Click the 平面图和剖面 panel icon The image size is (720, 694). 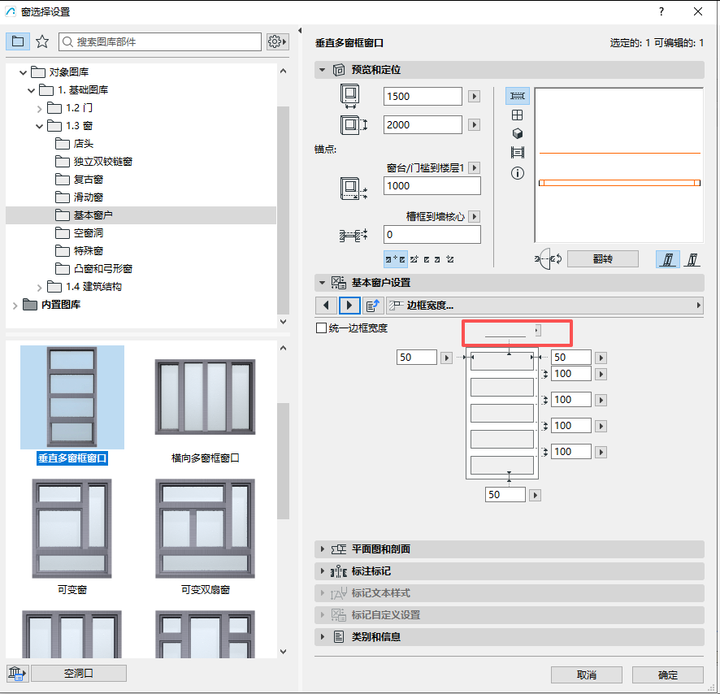[339, 549]
